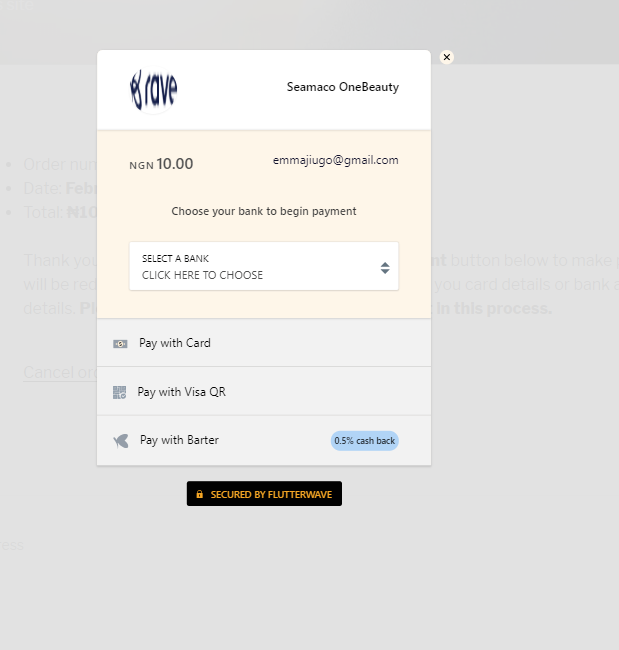Click the Seamaco OneBeauty merchant name
619x650 pixels.
pyautogui.click(x=342, y=87)
